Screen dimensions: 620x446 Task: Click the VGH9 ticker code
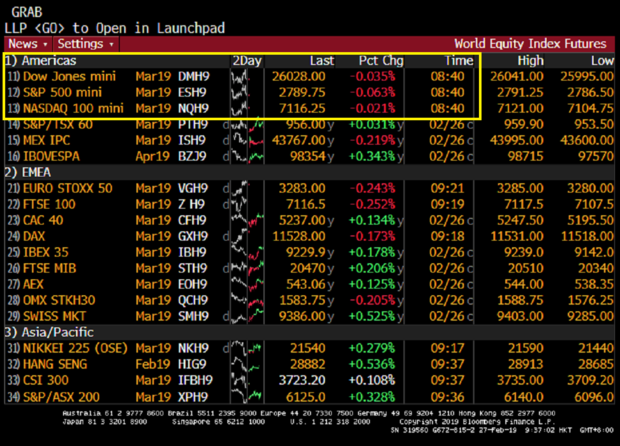tap(193, 188)
